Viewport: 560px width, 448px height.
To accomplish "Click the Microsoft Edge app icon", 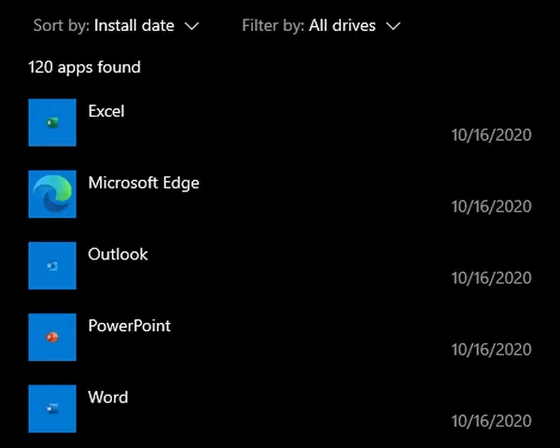I will pyautogui.click(x=52, y=194).
